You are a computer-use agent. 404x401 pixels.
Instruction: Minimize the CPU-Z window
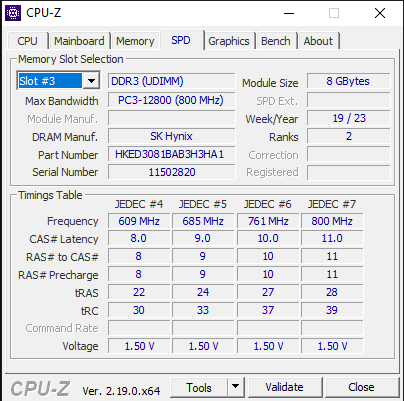click(289, 13)
